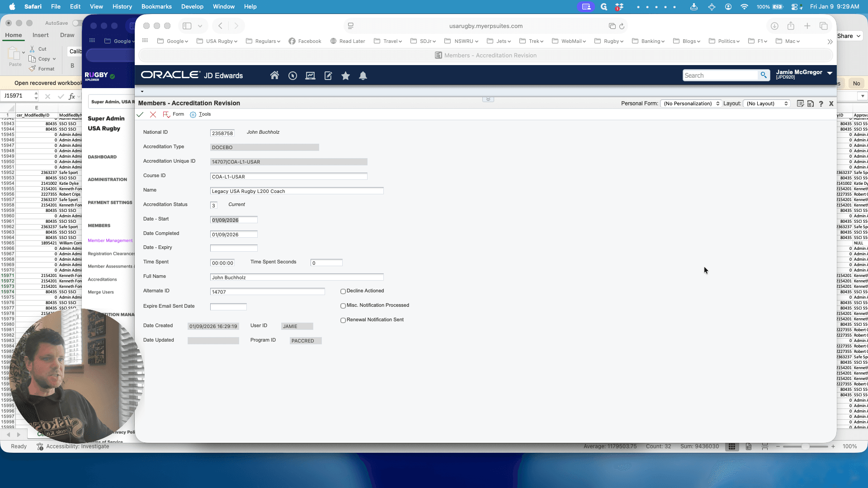The width and height of the screenshot is (868, 488).
Task: Expand the Jamie McGregor user menu
Action: (830, 73)
